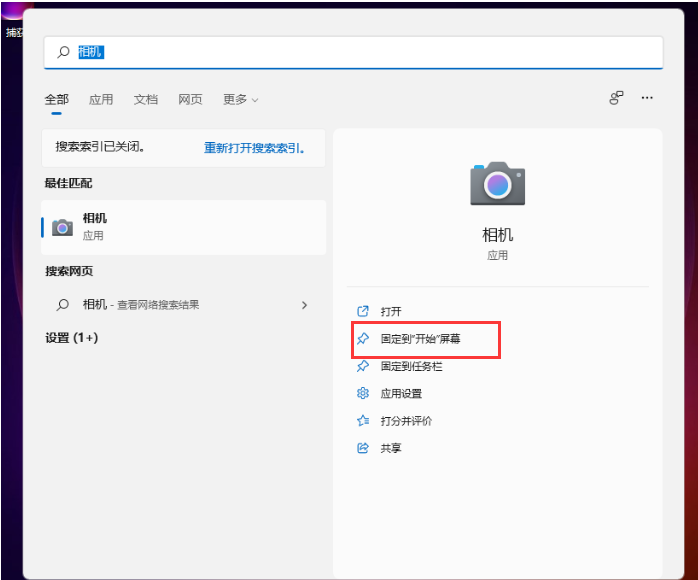The height and width of the screenshot is (580, 698).
Task: Choose 打分并评价 option
Action: [406, 421]
